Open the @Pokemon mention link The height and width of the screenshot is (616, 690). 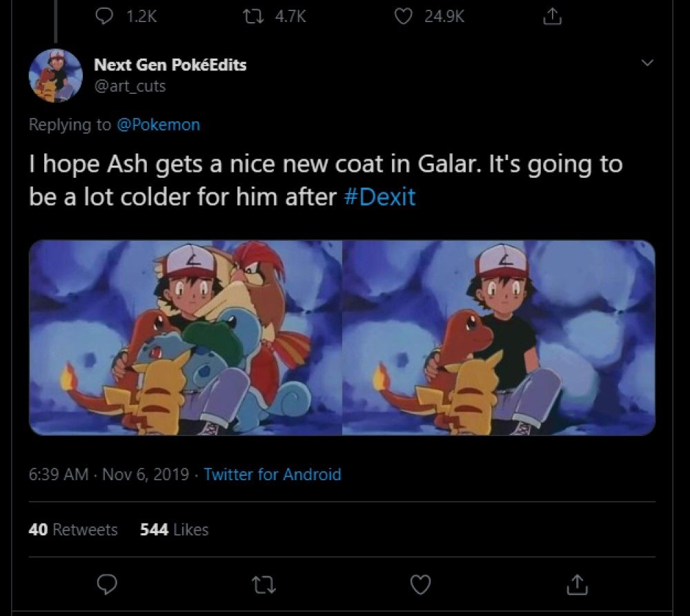click(x=159, y=125)
